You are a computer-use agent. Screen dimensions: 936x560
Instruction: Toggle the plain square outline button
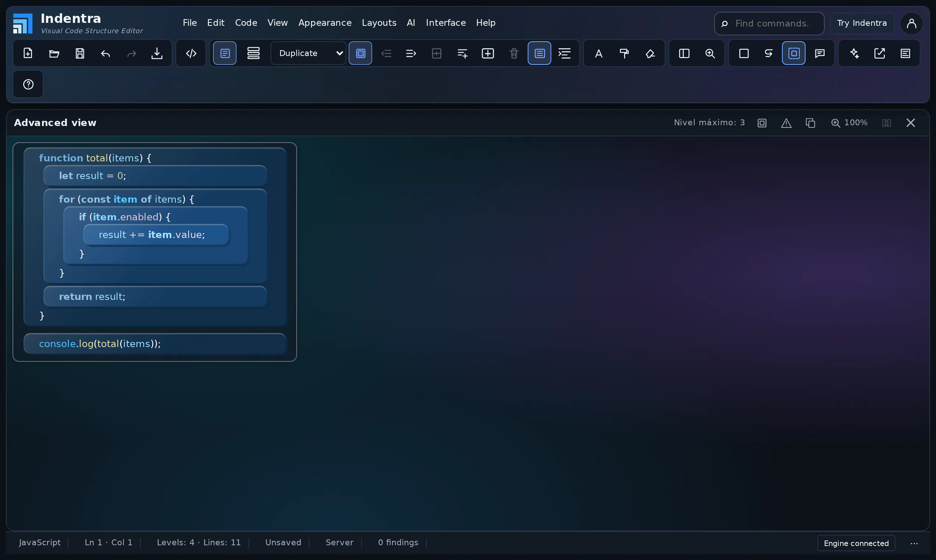point(744,53)
